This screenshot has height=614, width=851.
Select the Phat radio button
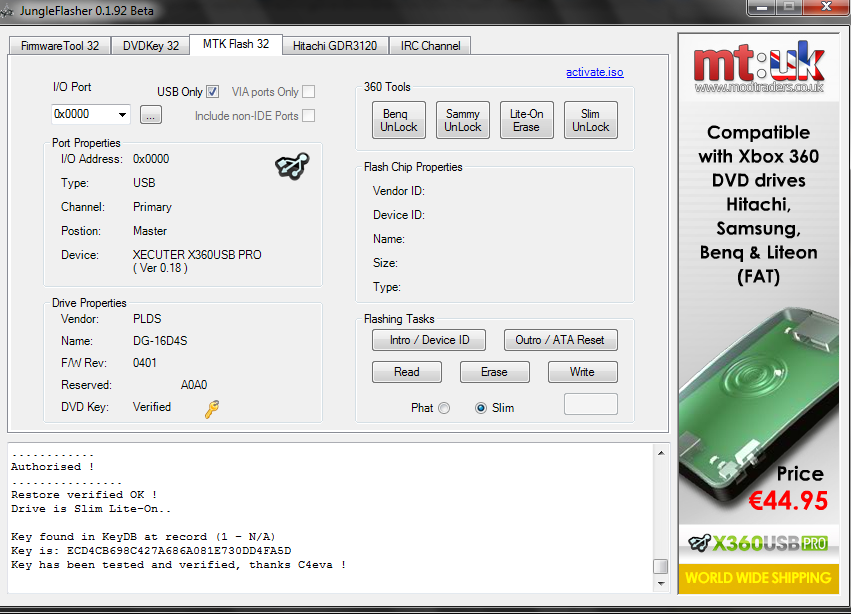pos(444,408)
